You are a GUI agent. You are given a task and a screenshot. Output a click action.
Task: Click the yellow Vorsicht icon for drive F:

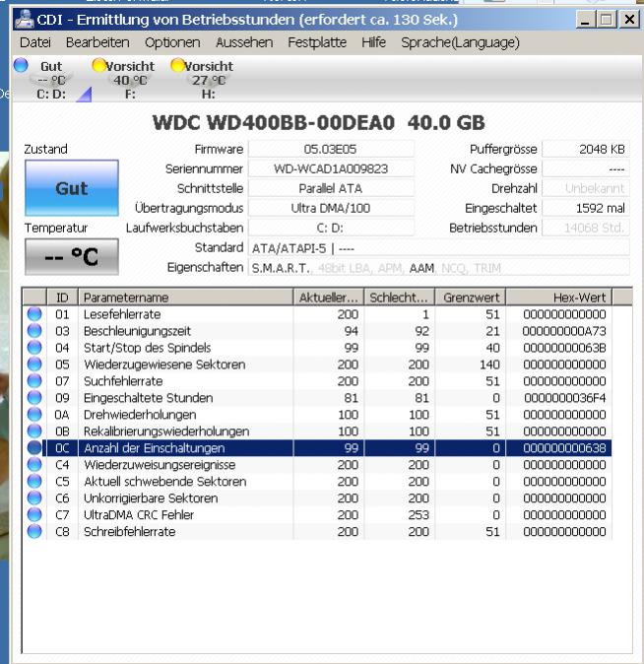(x=99, y=65)
